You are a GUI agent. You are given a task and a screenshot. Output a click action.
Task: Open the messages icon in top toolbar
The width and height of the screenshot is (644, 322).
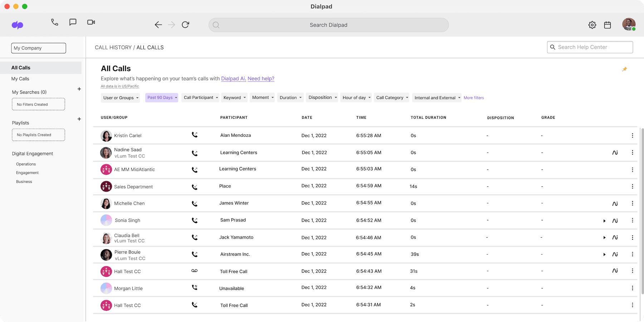73,22
